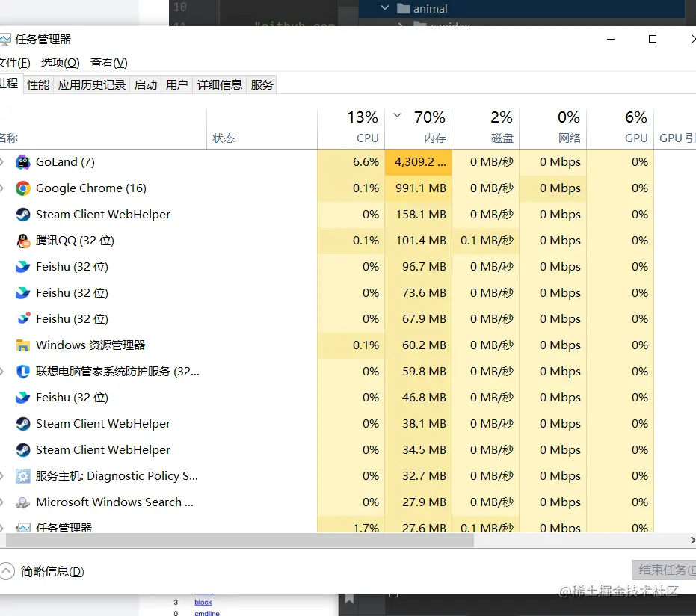Select the 进程 tab
This screenshot has width=696, height=616.
[x=10, y=84]
